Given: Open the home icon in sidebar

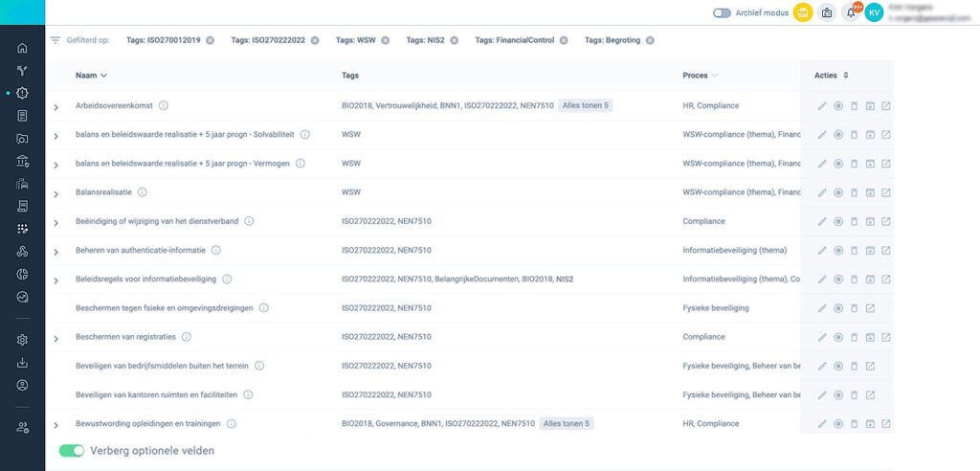Looking at the screenshot, I should click(22, 48).
